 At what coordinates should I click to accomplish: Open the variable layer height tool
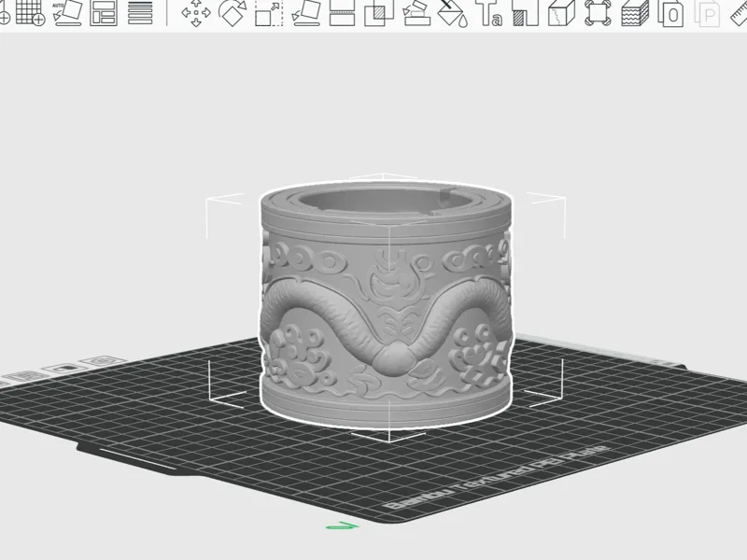(140, 12)
